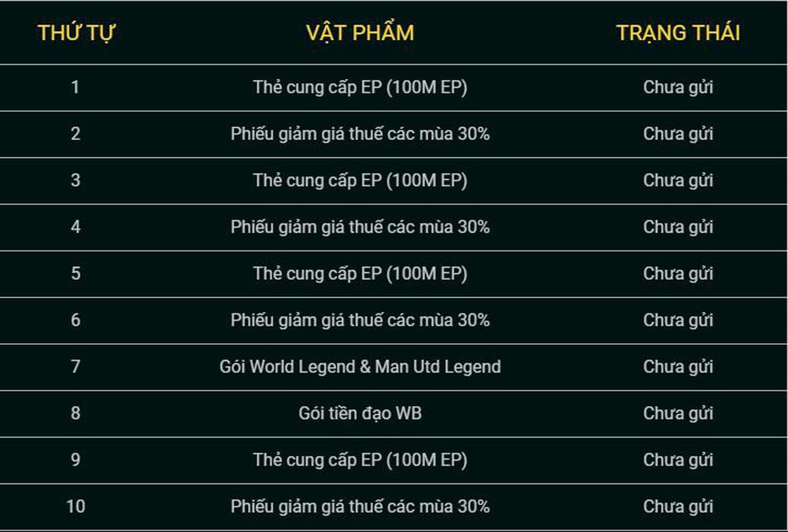788x532 pixels.
Task: Click Chưa gửi status in row 5
Action: click(678, 275)
